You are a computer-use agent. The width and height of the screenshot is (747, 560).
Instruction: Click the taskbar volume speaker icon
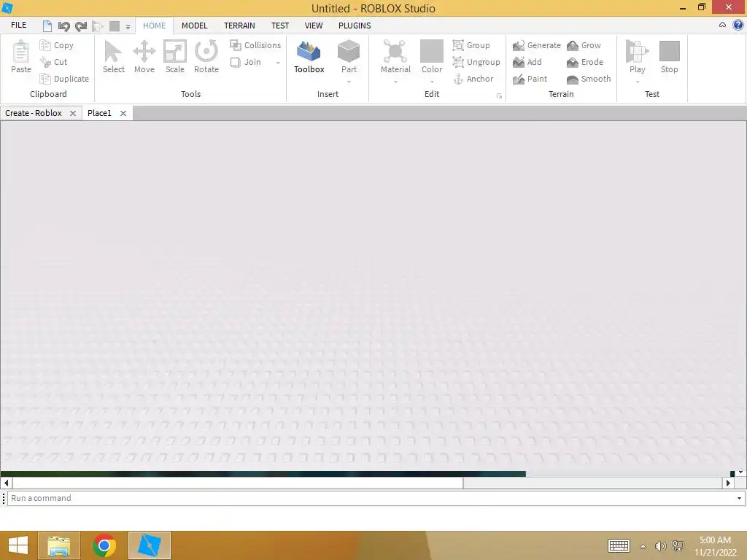tap(660, 546)
